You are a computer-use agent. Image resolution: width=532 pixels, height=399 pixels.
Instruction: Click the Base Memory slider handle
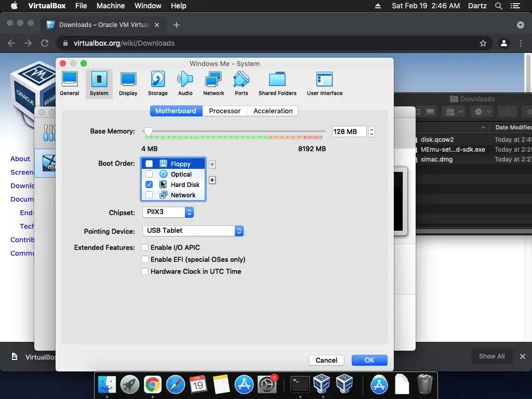click(x=148, y=131)
